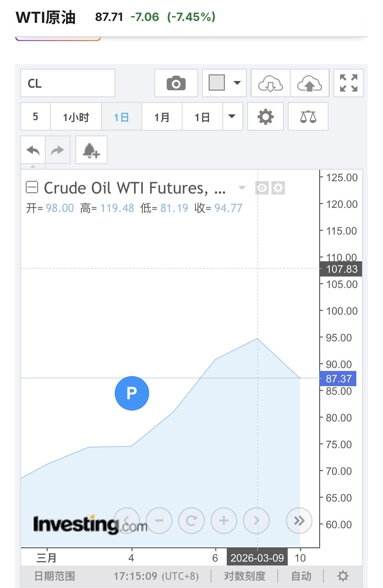Toggle 对数刻度 logarithmic scale
The height and width of the screenshot is (588, 383).
click(245, 576)
